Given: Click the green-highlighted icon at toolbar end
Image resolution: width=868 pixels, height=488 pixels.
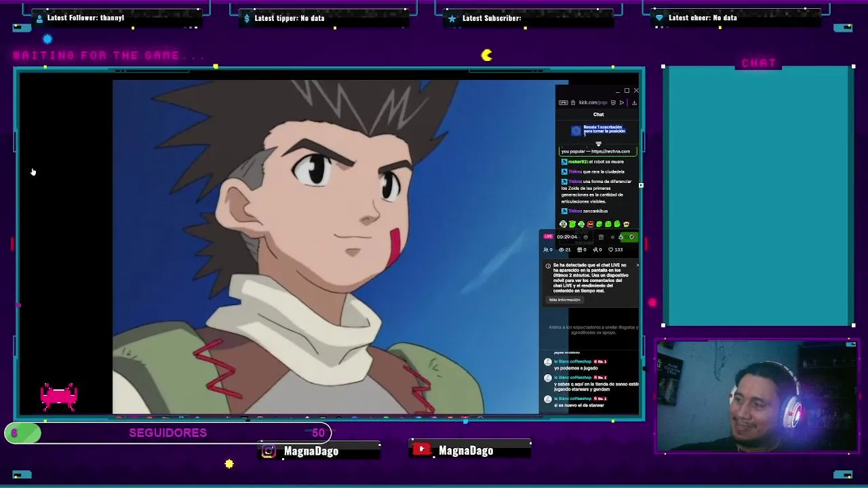Looking at the screenshot, I should pos(632,237).
